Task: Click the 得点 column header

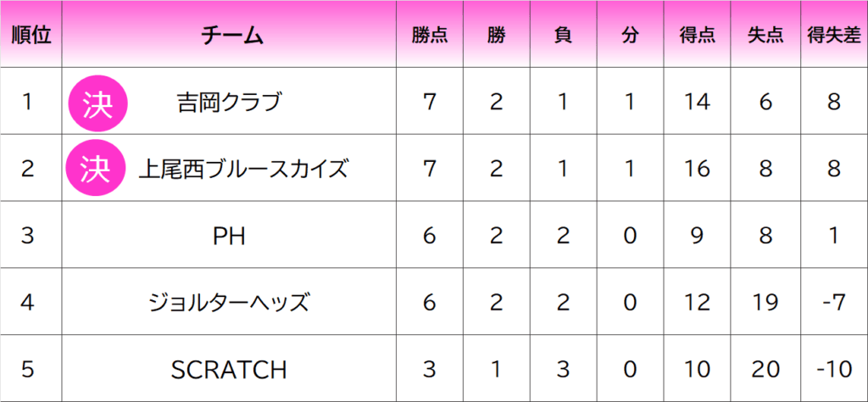Action: pos(697,36)
